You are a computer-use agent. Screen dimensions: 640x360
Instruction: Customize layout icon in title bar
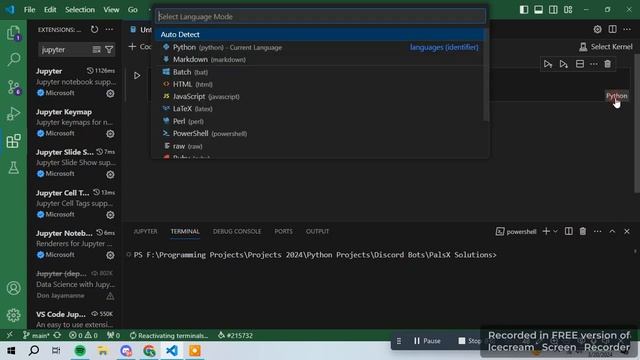pos(568,9)
